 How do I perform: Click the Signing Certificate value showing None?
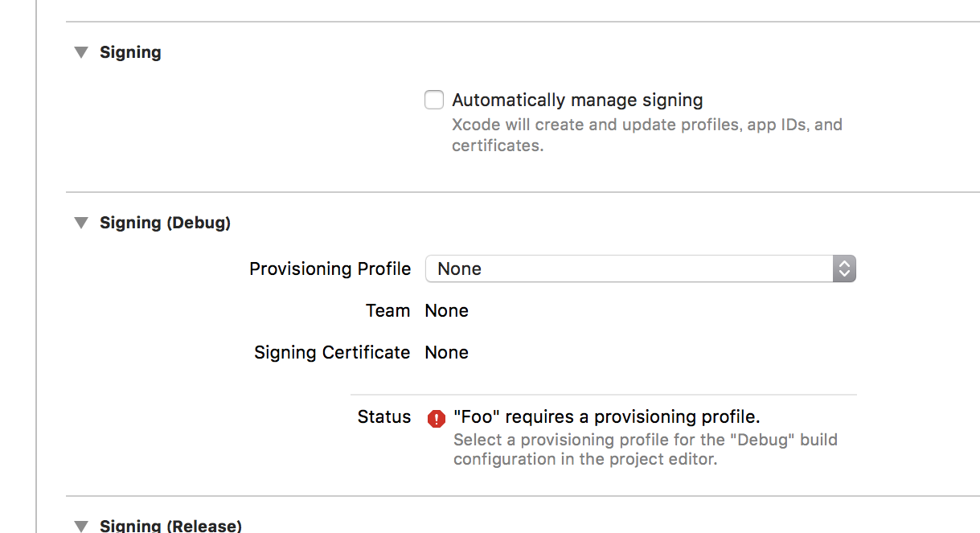tap(446, 352)
